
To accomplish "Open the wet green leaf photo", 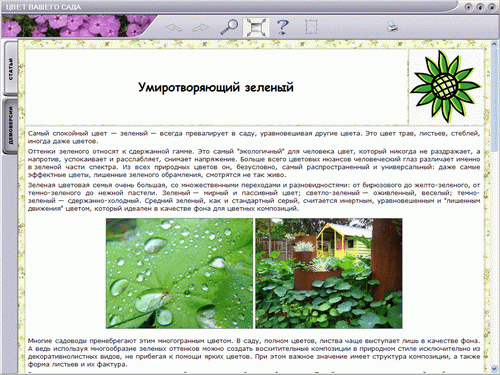I will point(179,273).
